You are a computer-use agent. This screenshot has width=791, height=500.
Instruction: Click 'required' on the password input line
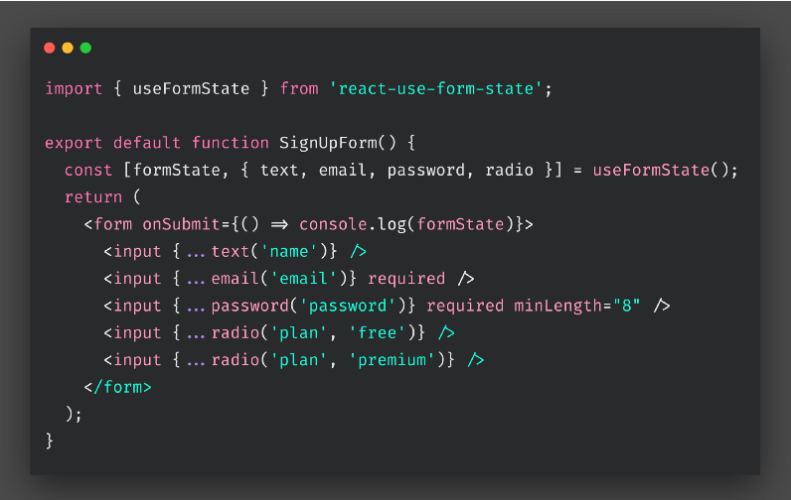coord(465,306)
